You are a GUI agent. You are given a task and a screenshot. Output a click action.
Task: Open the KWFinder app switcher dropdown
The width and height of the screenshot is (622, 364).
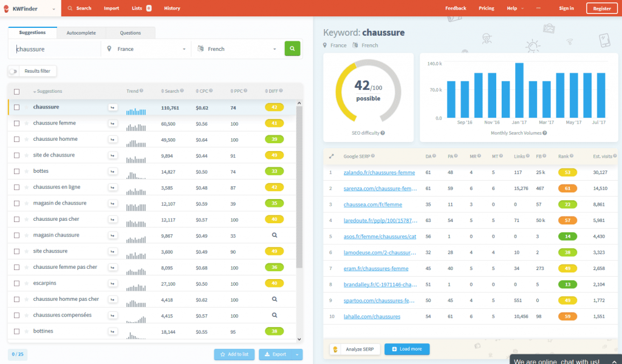point(53,8)
